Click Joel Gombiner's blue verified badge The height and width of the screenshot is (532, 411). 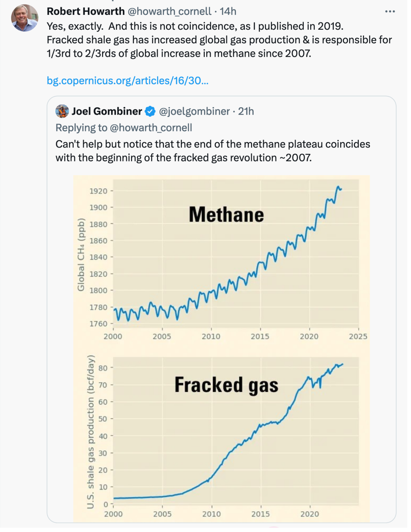pyautogui.click(x=149, y=112)
